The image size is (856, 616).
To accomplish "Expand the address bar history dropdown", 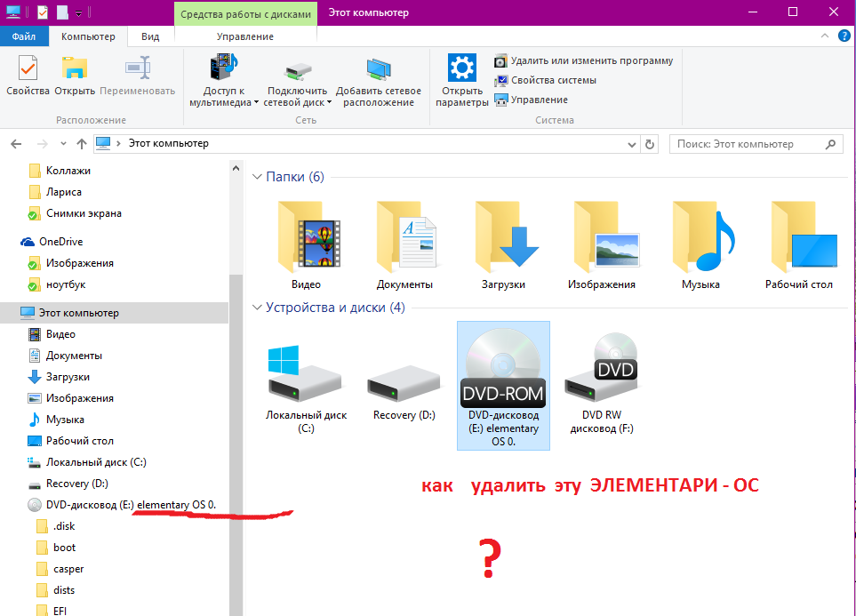I will pyautogui.click(x=632, y=145).
